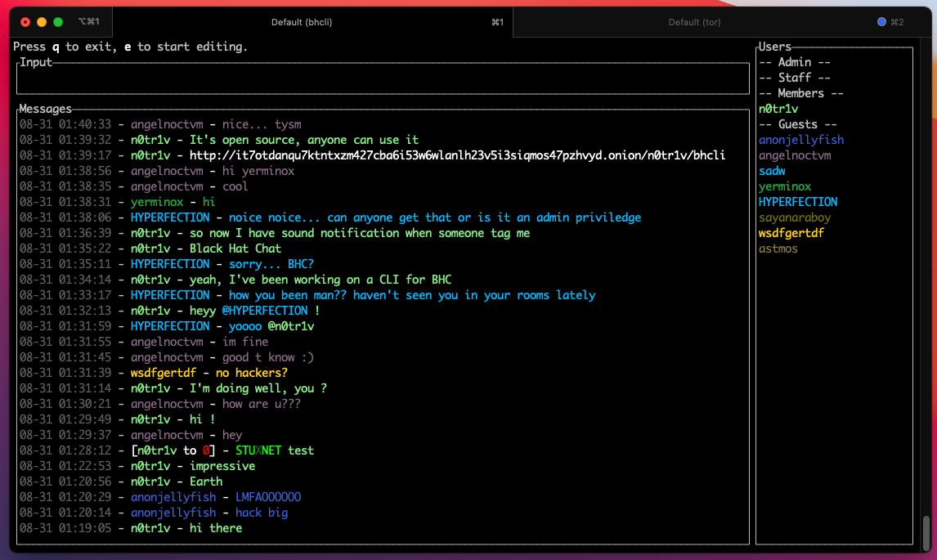
Task: Click the ⌘1 badge on the bhcli tab
Action: (x=497, y=22)
